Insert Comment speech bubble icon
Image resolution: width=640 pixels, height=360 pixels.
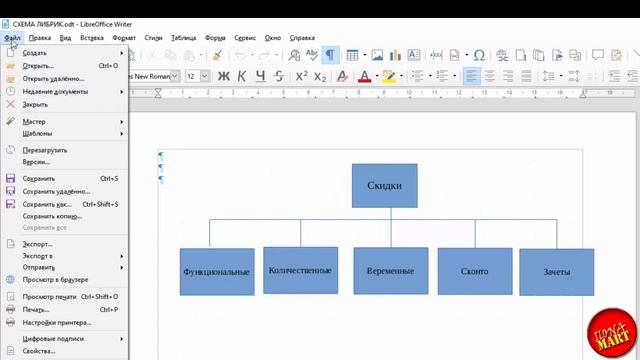[x=598, y=55]
